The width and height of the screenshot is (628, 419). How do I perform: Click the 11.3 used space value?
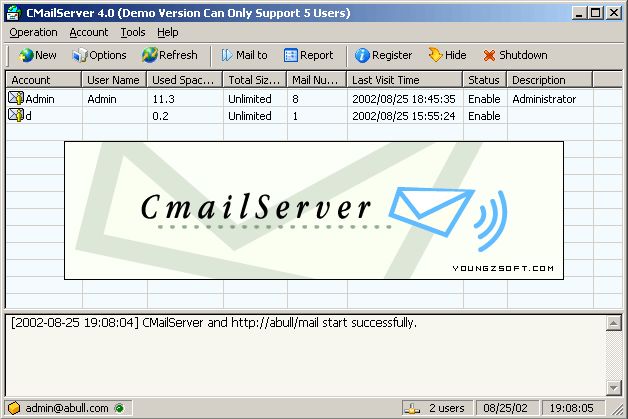163,99
